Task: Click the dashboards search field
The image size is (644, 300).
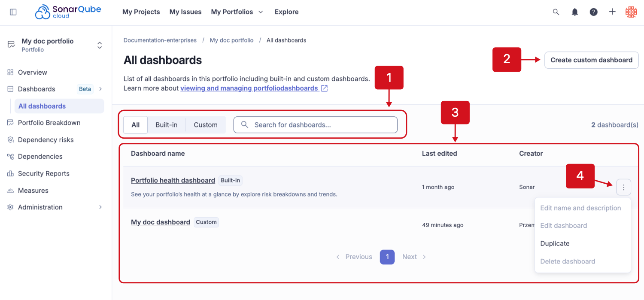Action: click(316, 124)
